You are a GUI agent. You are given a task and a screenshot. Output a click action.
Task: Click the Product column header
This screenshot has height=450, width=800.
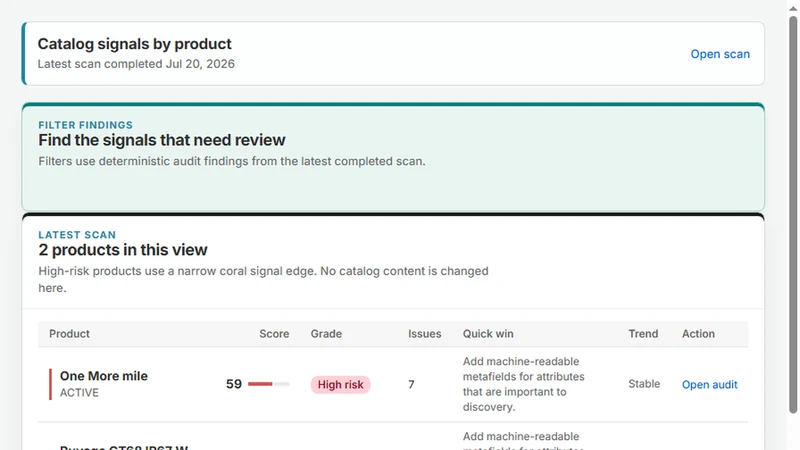click(x=69, y=334)
